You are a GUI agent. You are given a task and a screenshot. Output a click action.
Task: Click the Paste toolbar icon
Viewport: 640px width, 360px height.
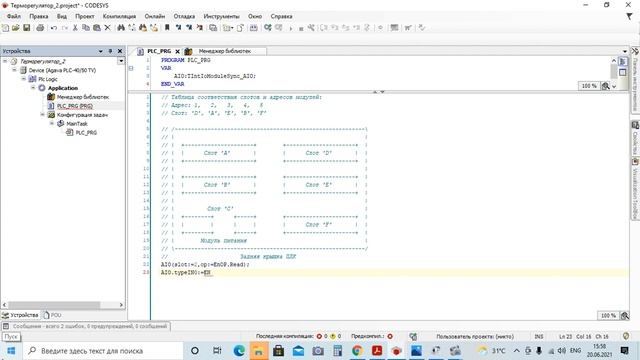tap(97, 28)
